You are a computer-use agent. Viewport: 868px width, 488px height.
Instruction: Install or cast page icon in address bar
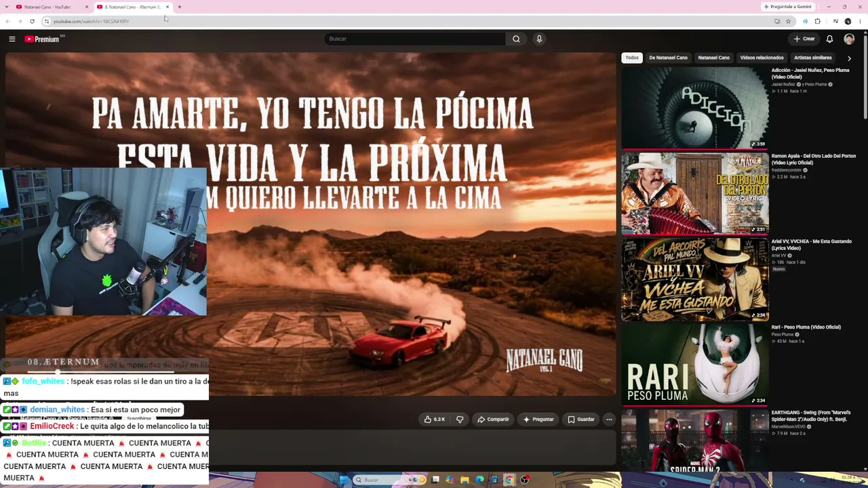(777, 21)
